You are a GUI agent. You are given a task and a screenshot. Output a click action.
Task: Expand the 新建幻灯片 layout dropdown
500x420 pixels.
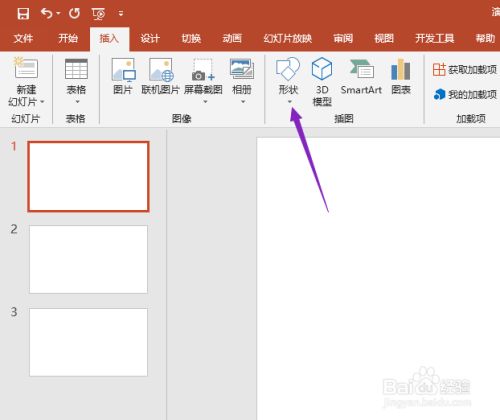42,102
